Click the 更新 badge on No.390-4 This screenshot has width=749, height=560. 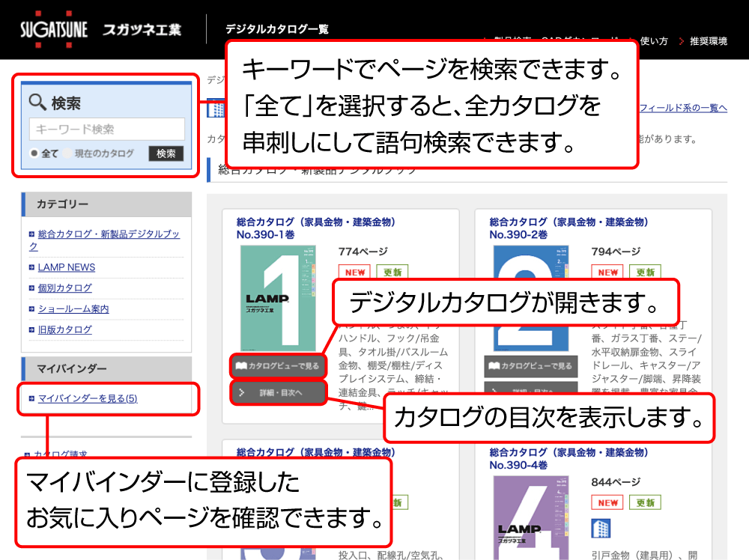[x=645, y=502]
